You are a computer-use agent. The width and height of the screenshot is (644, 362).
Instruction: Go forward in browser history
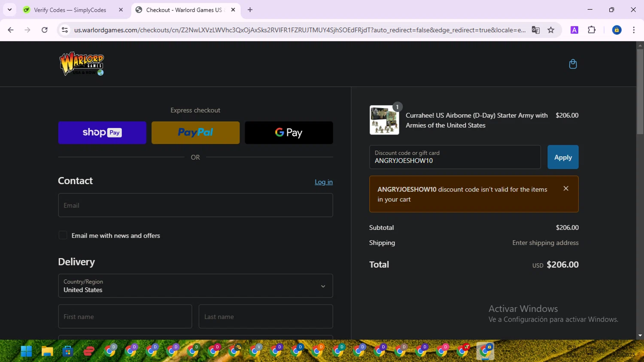[27, 30]
